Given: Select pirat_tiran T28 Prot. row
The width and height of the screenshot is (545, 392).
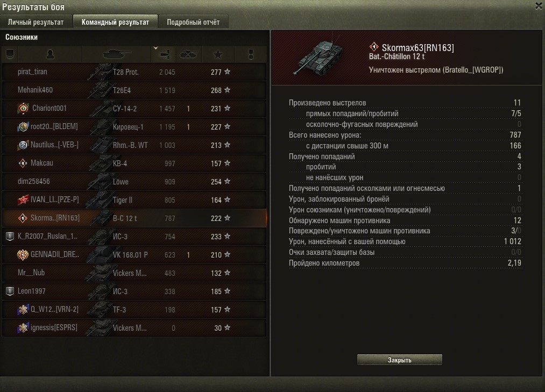Looking at the screenshot, I should pyautogui.click(x=134, y=72).
